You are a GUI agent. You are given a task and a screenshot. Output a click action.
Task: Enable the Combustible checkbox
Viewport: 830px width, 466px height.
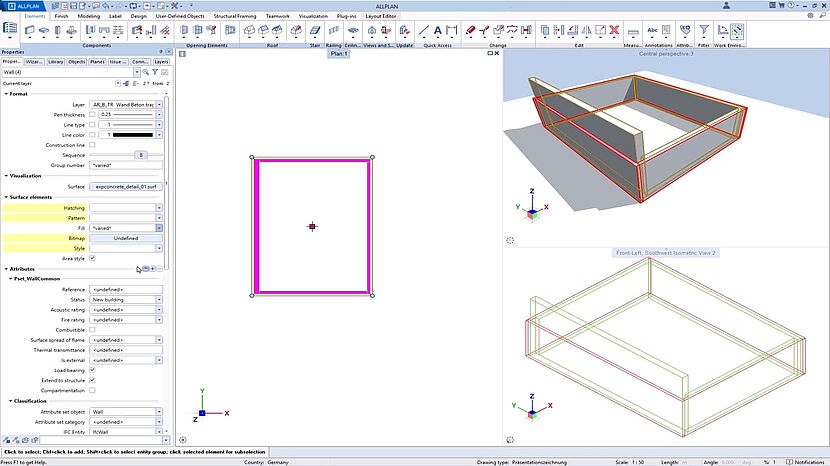pyautogui.click(x=92, y=329)
